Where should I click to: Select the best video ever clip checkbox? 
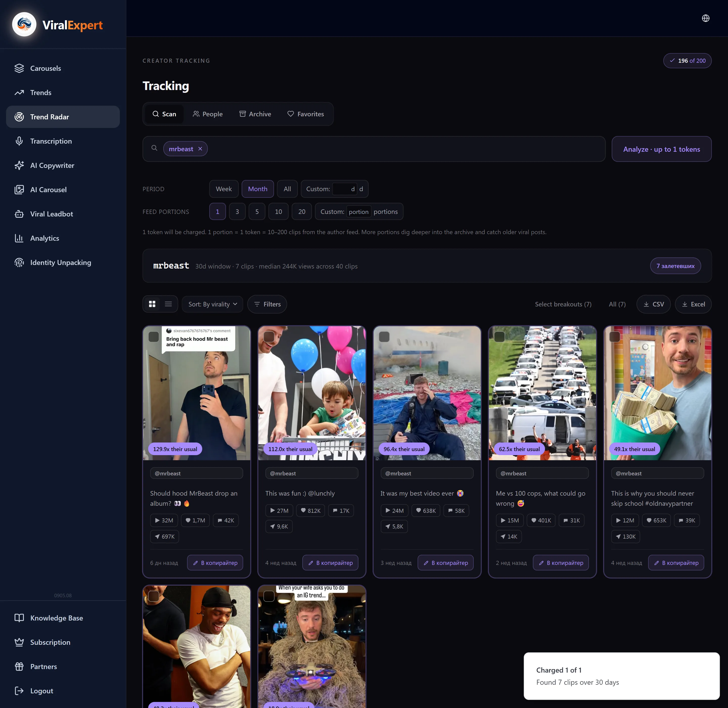click(x=384, y=337)
